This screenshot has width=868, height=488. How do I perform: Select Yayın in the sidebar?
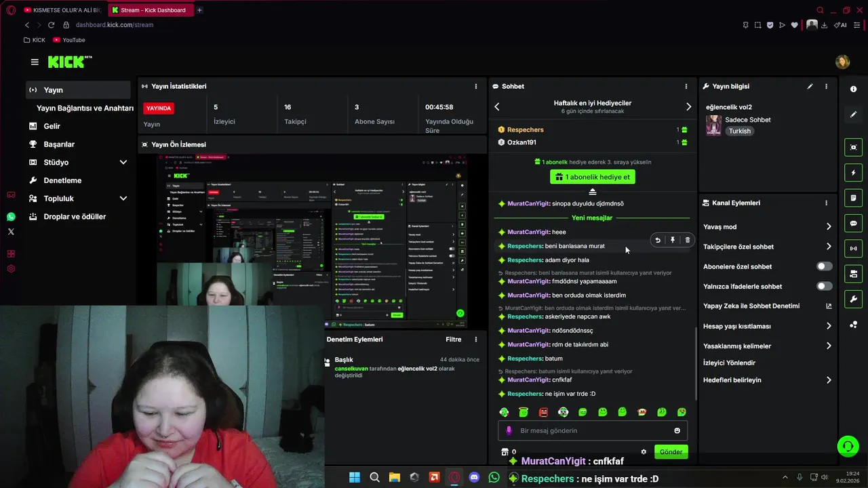point(78,90)
